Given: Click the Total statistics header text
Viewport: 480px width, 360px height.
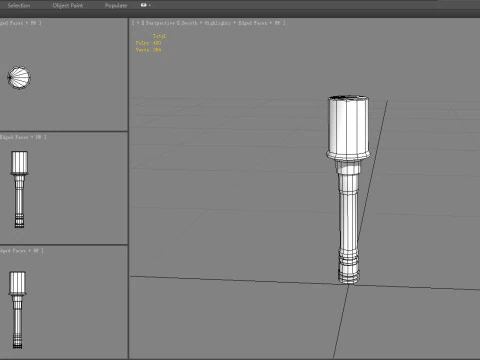Looking at the screenshot, I should pyautogui.click(x=159, y=36).
